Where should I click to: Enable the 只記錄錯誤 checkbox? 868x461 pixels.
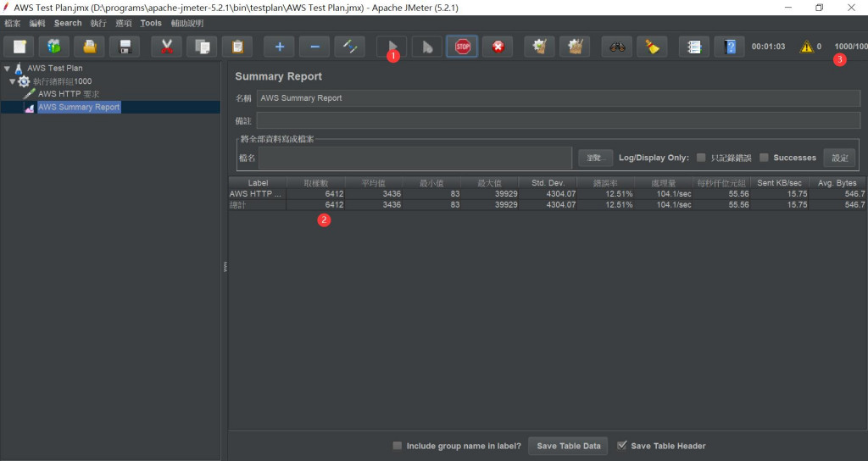point(701,158)
